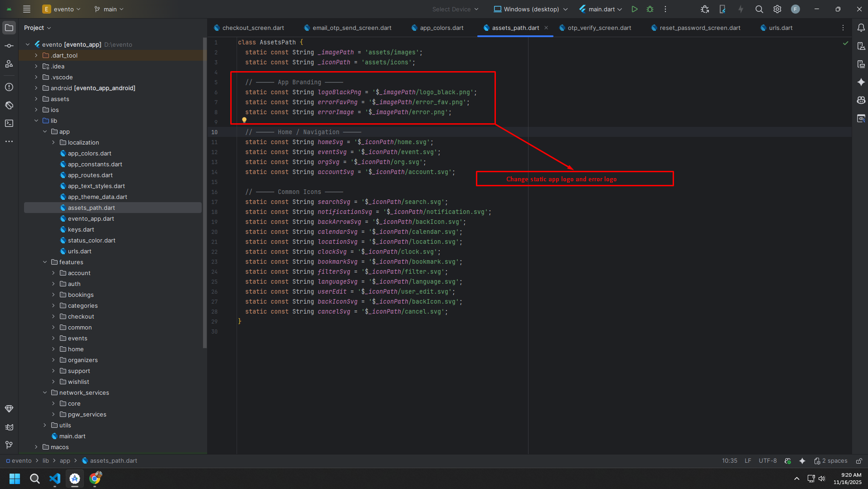Toggle the read-only lock in status bar

point(859,461)
